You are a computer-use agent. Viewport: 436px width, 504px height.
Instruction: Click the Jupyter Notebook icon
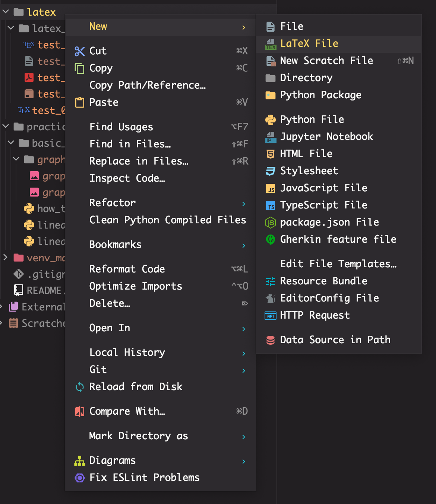coord(271,137)
